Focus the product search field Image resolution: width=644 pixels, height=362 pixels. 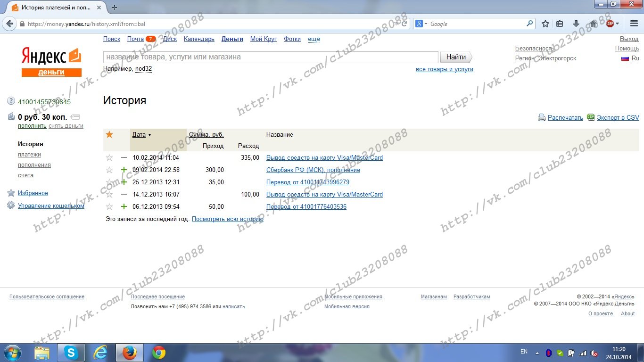[x=271, y=57]
